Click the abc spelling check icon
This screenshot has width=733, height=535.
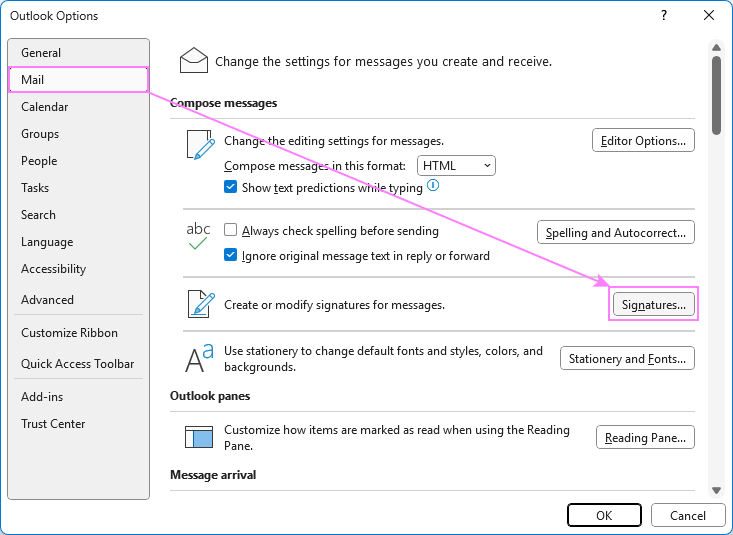pos(198,236)
